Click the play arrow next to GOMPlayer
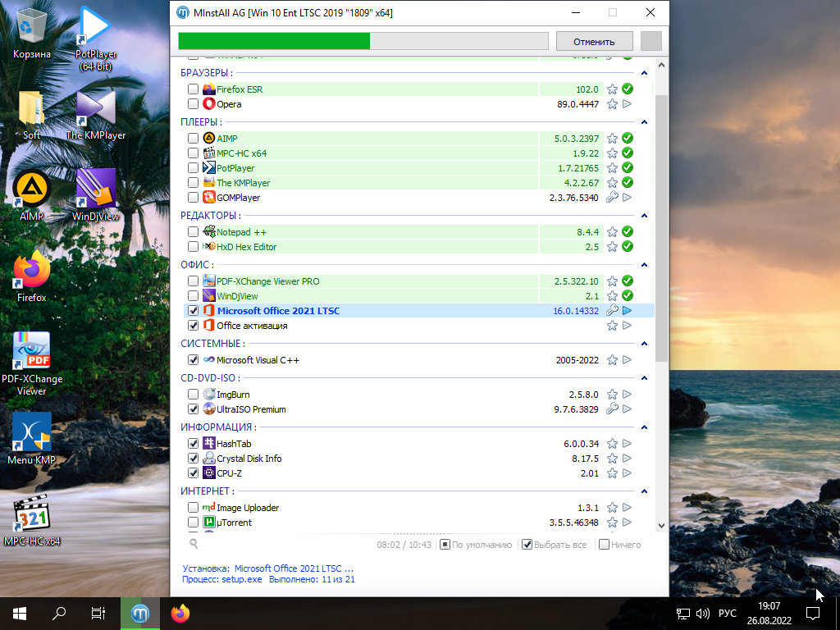 [x=628, y=198]
